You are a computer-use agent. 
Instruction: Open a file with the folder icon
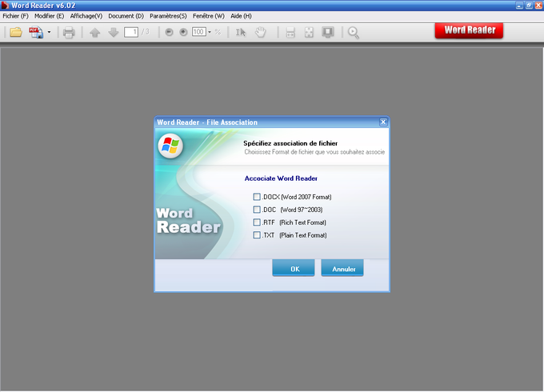pyautogui.click(x=16, y=32)
